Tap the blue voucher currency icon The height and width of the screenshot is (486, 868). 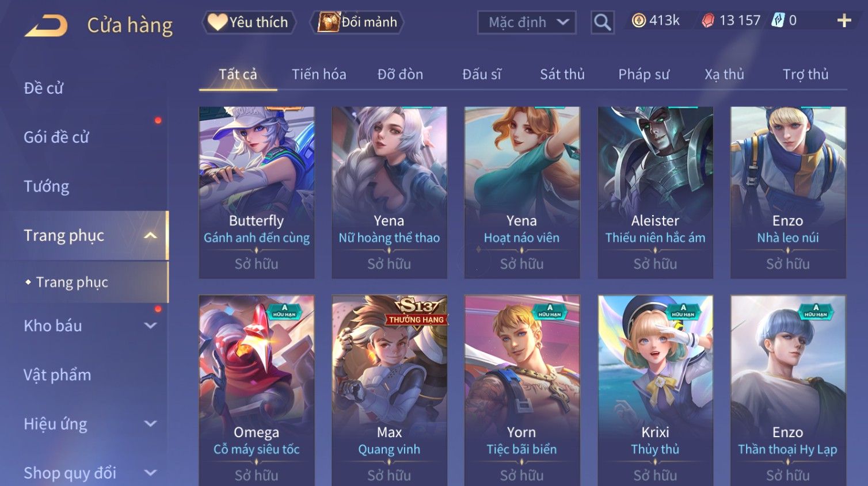pyautogui.click(x=778, y=21)
